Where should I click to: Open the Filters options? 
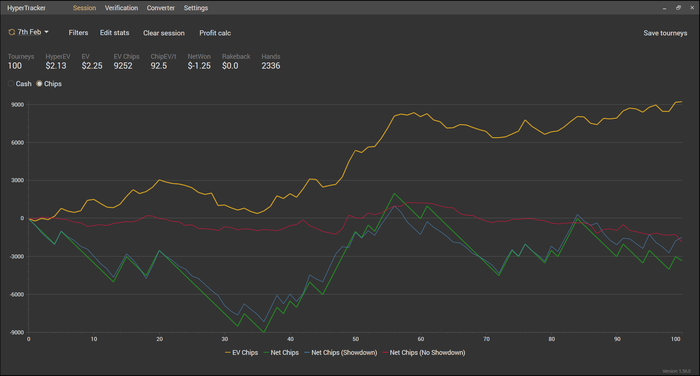78,33
